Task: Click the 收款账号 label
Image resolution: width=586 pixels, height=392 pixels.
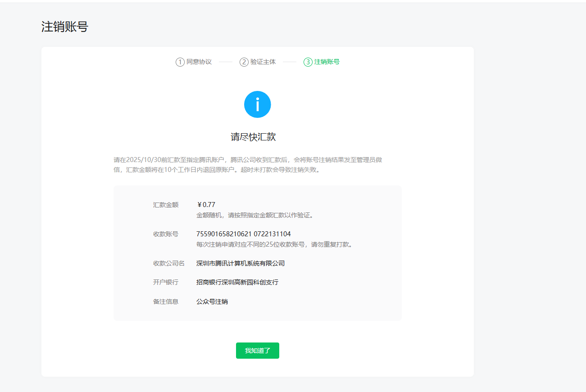Action: point(166,234)
